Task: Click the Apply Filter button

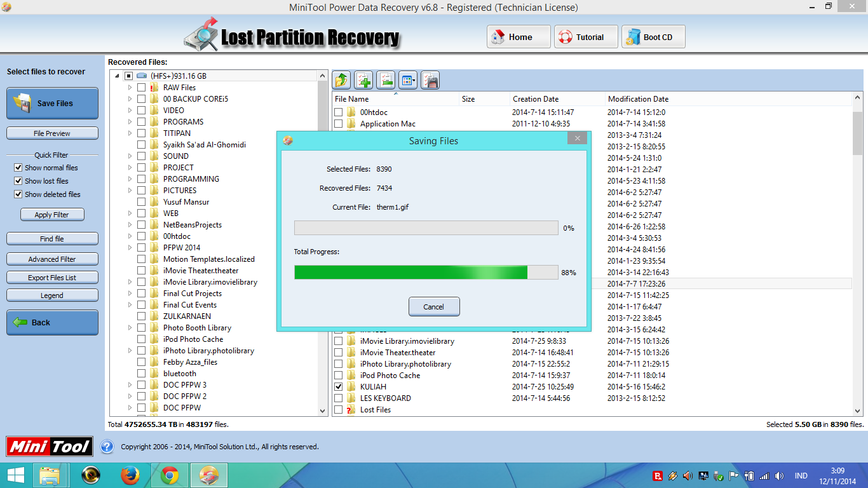Action: pyautogui.click(x=52, y=215)
